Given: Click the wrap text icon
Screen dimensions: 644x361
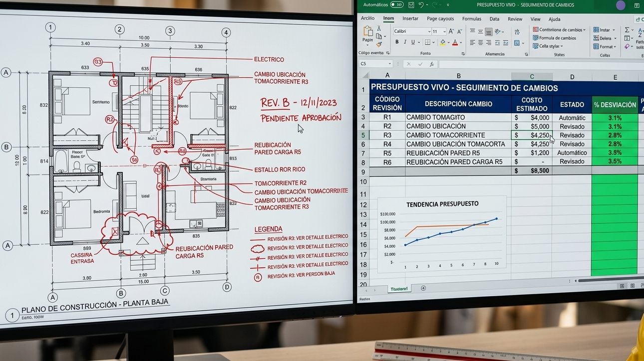Looking at the screenshot, I should click(x=518, y=32).
